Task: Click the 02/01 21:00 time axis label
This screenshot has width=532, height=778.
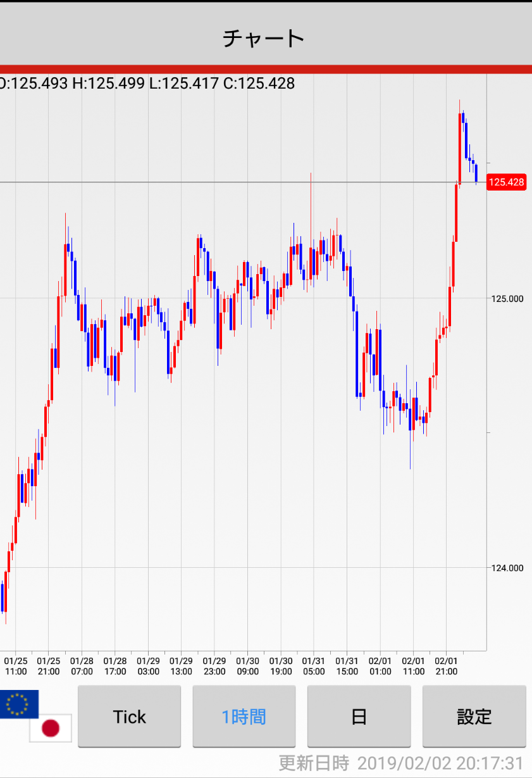Action: (x=446, y=666)
